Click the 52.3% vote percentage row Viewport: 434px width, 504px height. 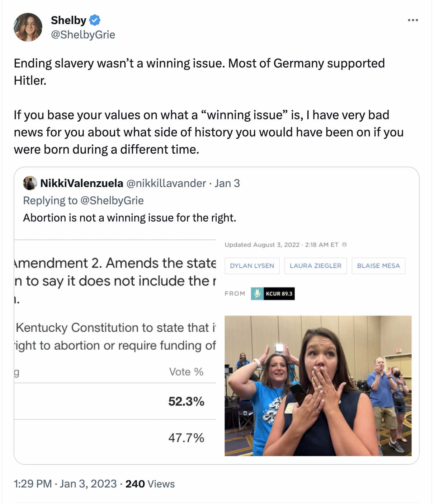pyautogui.click(x=186, y=402)
